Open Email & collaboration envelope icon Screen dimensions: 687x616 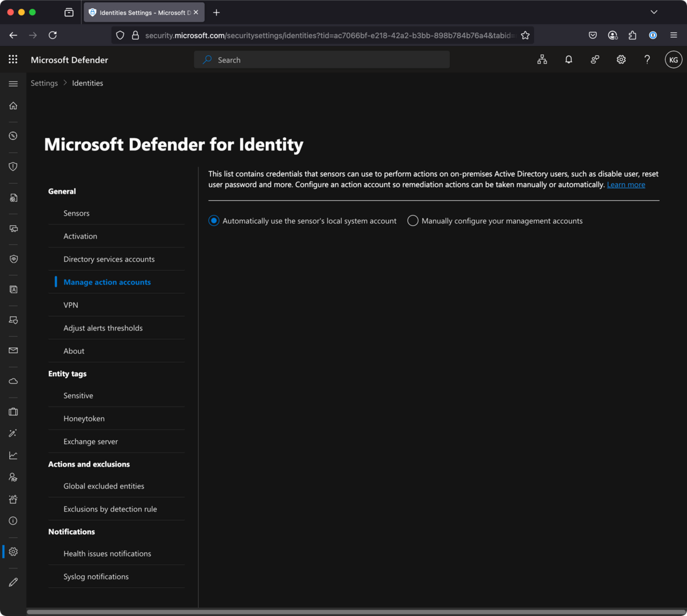13,350
